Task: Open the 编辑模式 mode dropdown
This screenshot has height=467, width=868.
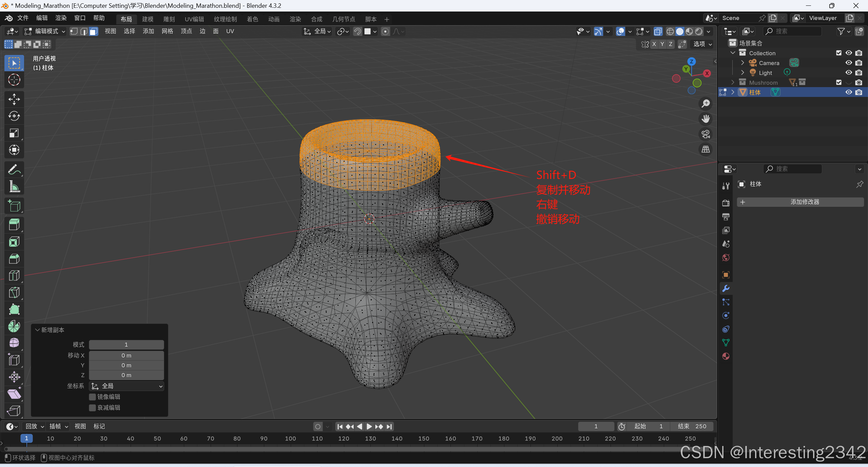Action: pos(44,32)
